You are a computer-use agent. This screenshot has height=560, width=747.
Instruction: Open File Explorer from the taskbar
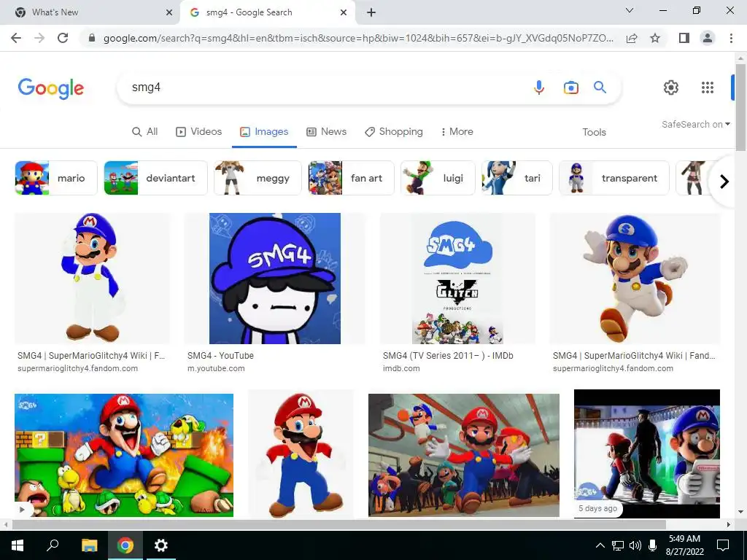click(89, 545)
